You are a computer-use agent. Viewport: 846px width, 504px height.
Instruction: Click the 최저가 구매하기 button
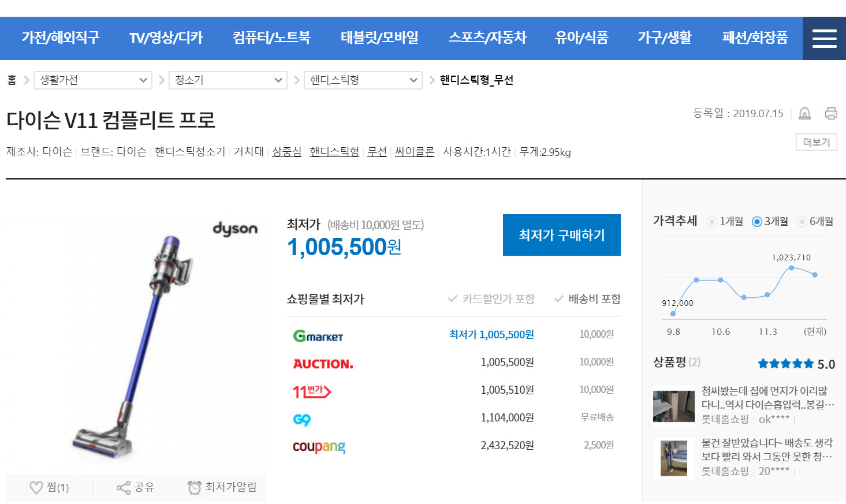click(562, 235)
